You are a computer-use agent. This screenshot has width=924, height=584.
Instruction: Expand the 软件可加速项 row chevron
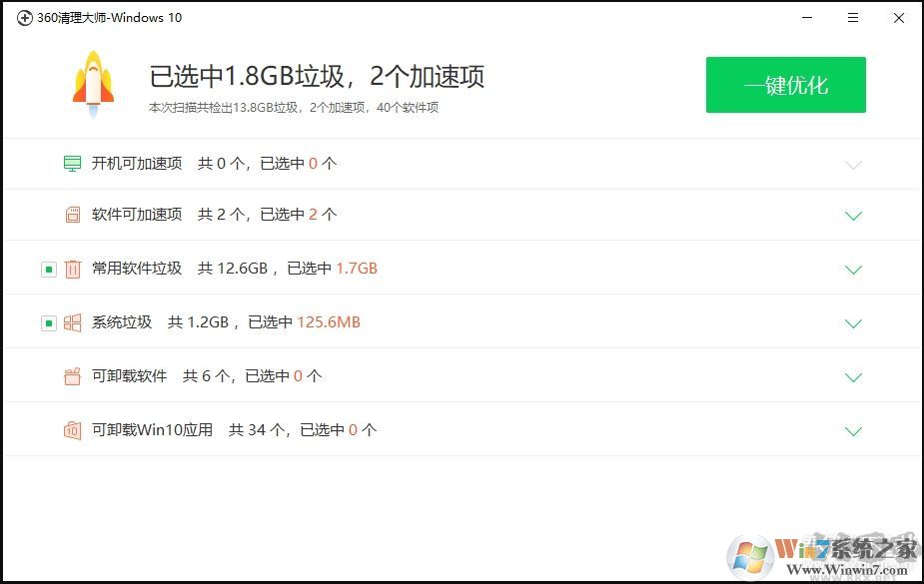[x=853, y=216]
